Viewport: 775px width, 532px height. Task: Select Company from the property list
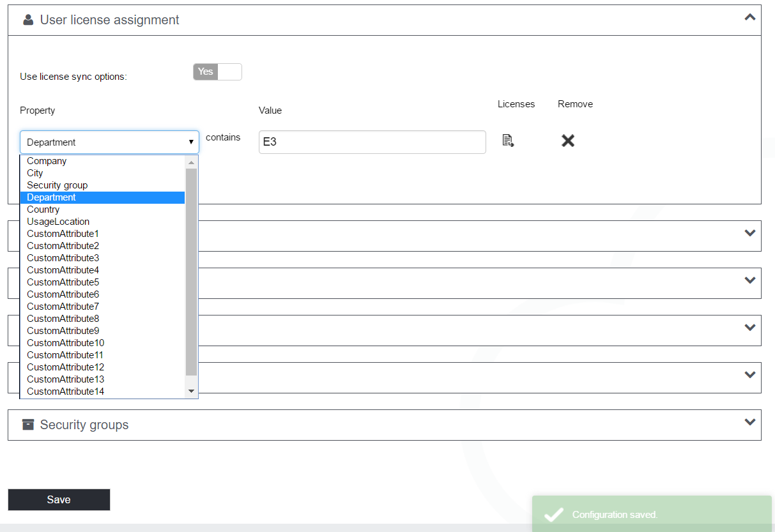click(47, 161)
